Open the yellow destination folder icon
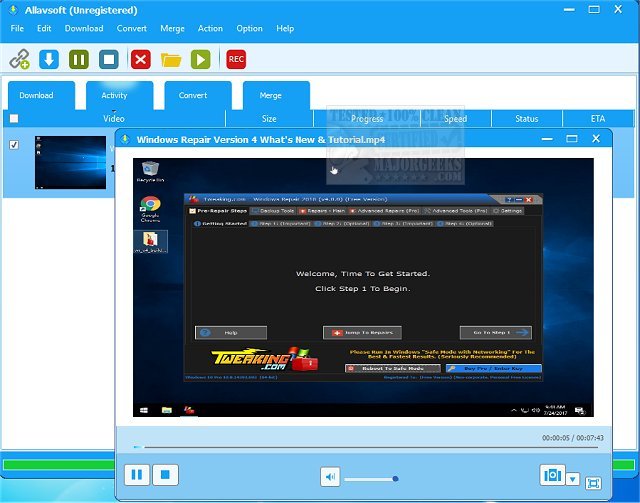The width and height of the screenshot is (640, 503). (x=171, y=60)
